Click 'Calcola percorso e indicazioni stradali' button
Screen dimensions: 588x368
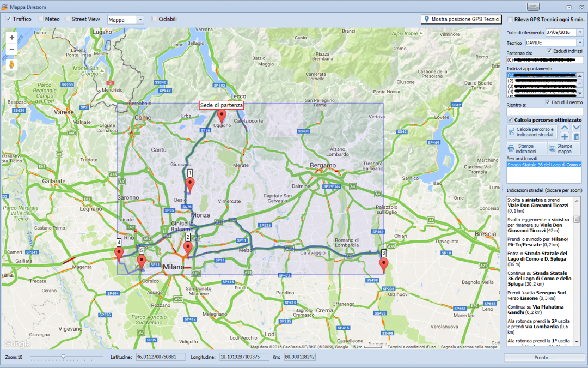pyautogui.click(x=532, y=132)
